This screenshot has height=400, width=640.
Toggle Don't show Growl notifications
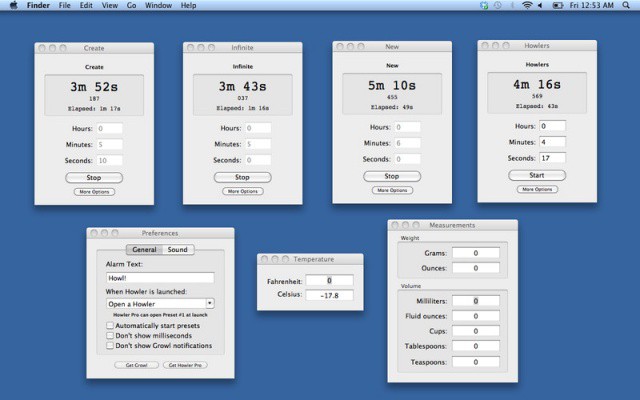tap(110, 346)
